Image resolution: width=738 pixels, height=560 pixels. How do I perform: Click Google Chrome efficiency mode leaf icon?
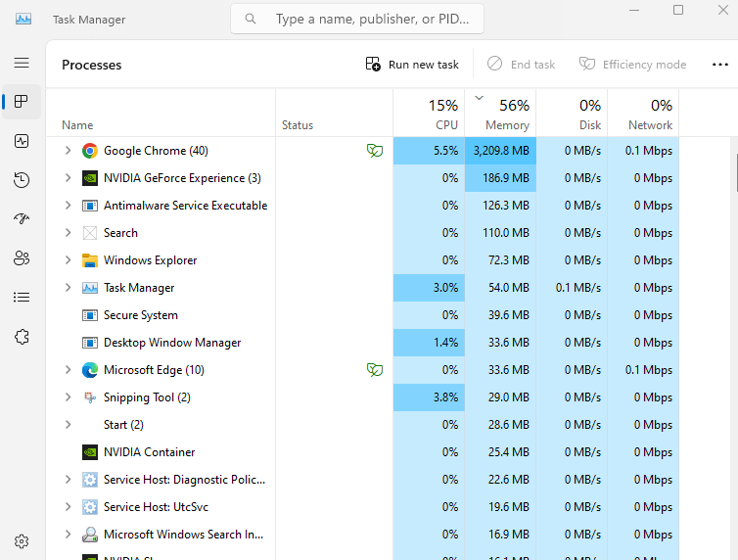coord(375,151)
